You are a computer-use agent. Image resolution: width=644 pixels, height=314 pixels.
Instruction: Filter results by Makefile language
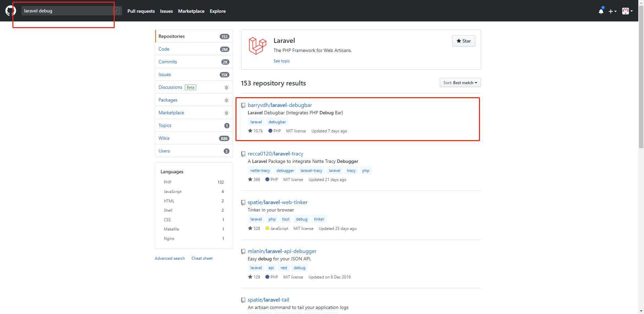[x=194, y=229]
